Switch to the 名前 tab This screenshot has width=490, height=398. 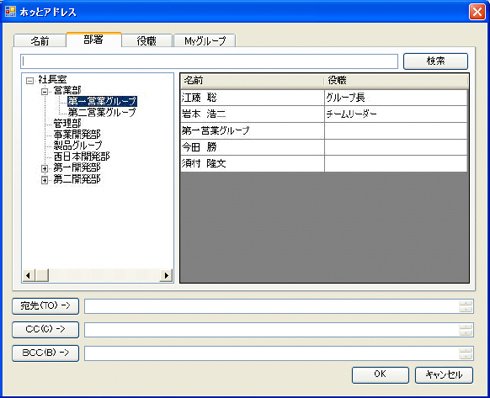pos(39,41)
